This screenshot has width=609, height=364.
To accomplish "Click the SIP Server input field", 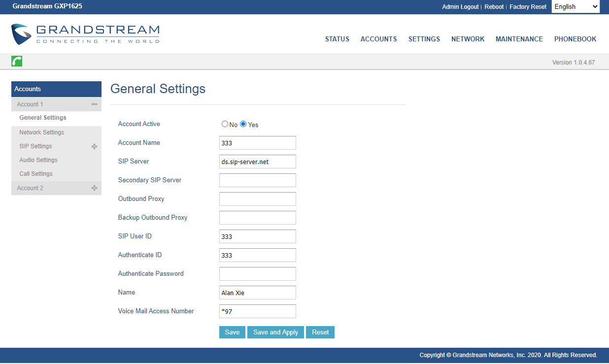I will point(257,162).
